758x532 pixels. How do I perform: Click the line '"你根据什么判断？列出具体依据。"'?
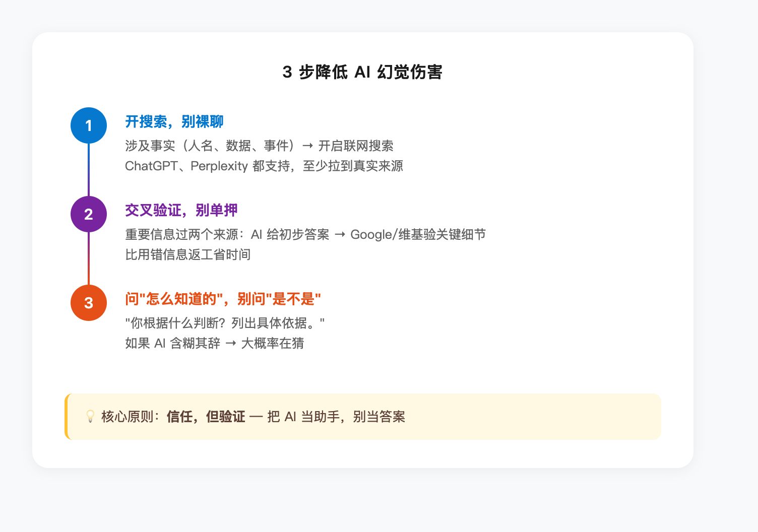[225, 323]
